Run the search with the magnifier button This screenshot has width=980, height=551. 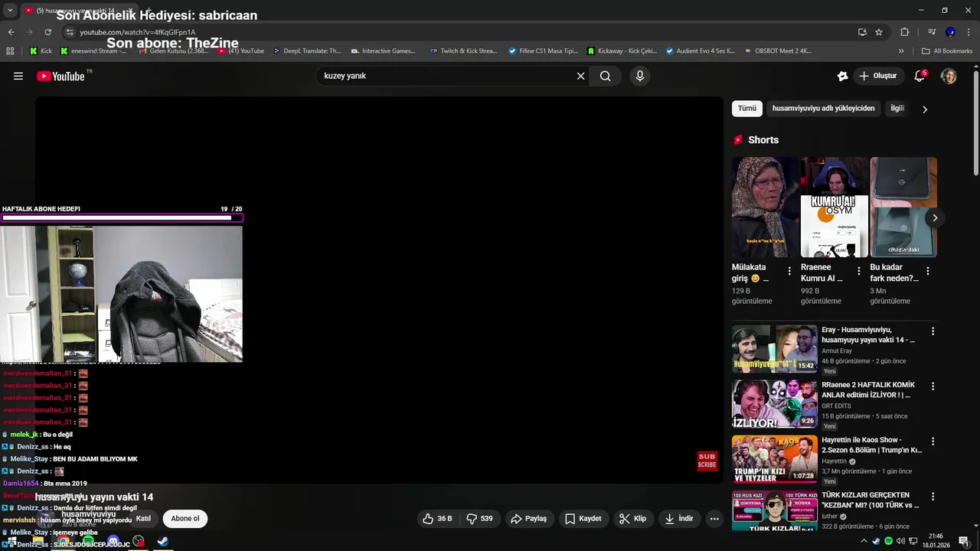tap(605, 76)
